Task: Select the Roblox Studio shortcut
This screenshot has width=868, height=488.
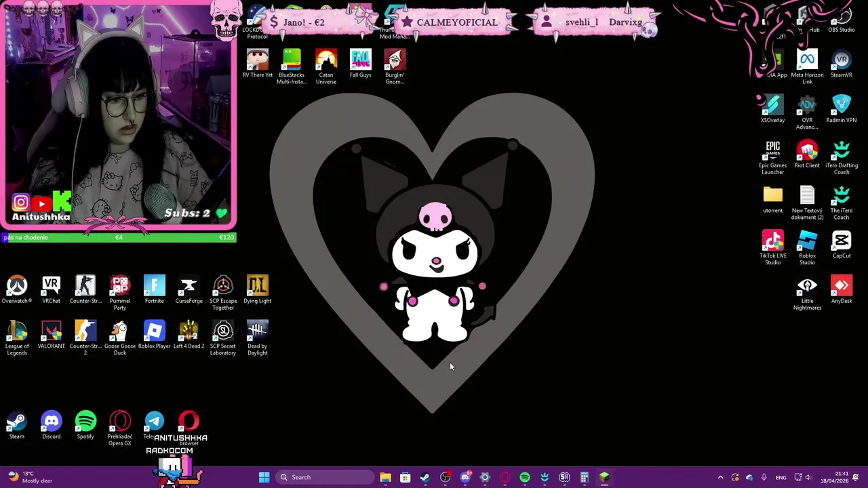Action: (x=807, y=247)
